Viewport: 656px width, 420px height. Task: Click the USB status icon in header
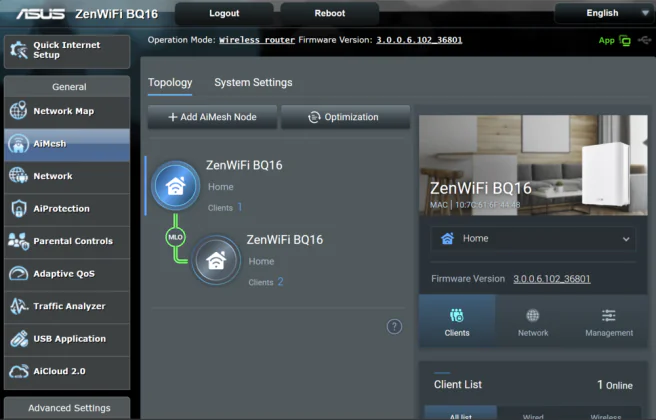645,40
